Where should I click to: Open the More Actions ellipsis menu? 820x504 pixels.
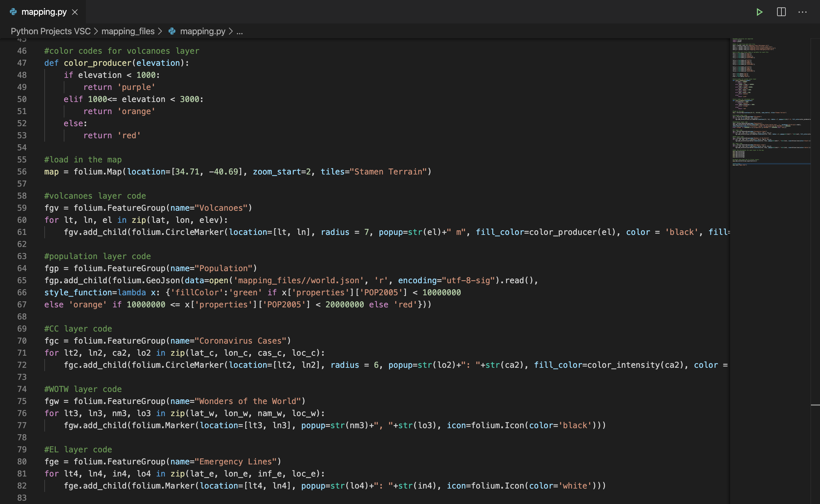(x=802, y=12)
